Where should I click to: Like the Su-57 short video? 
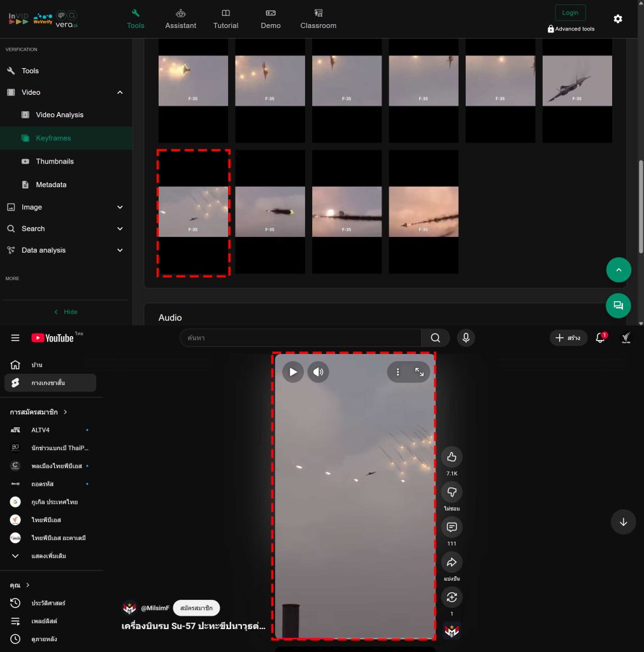tap(452, 456)
